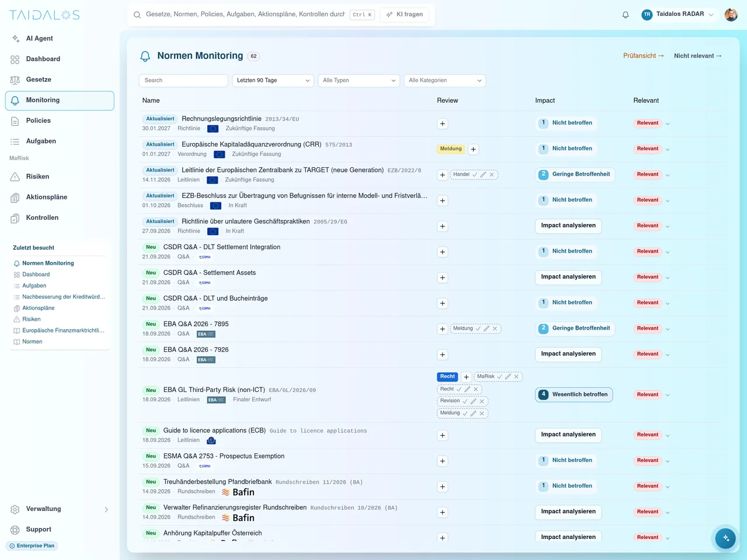Click the plus icon next to the blue Recht badge

(x=466, y=377)
